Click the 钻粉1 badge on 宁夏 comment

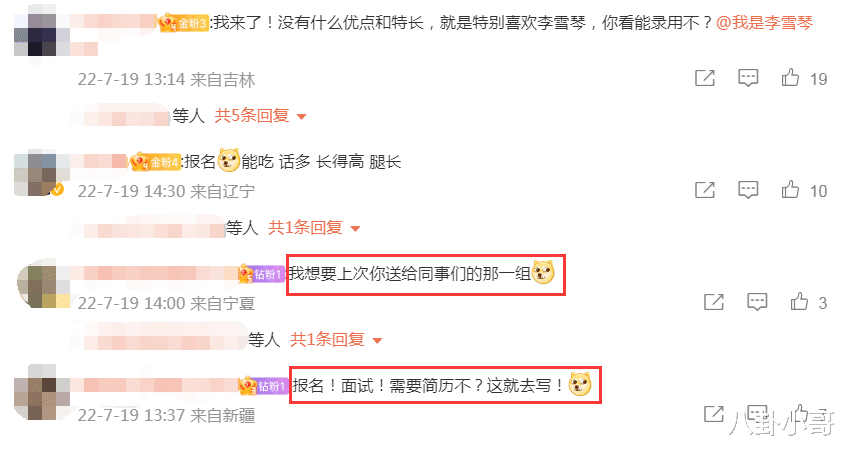tap(261, 274)
